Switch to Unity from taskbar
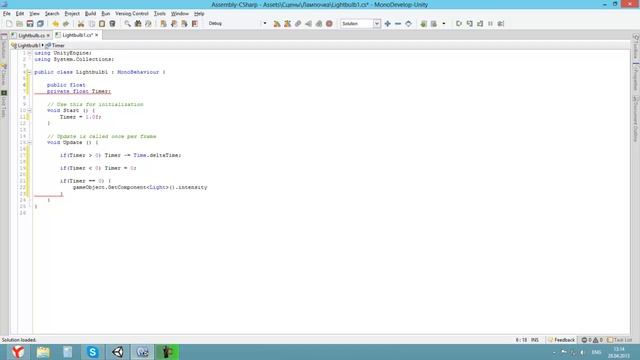 point(118,352)
